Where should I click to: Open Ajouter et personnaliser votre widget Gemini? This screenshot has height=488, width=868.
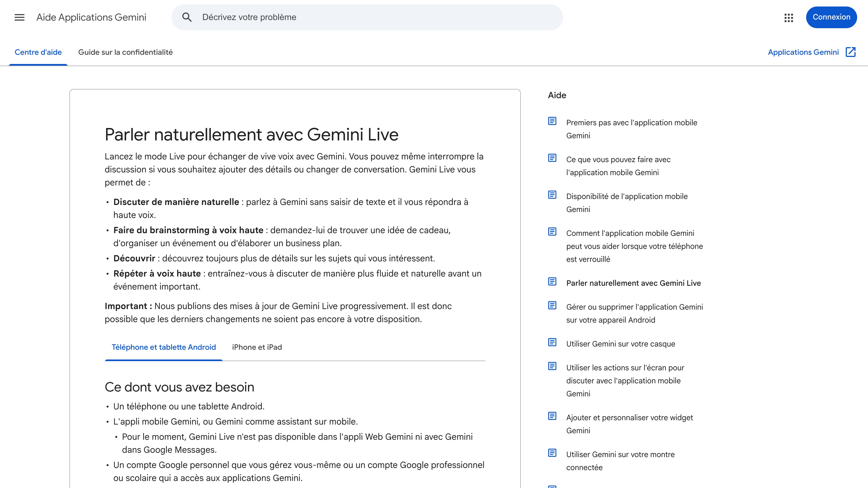coord(629,424)
